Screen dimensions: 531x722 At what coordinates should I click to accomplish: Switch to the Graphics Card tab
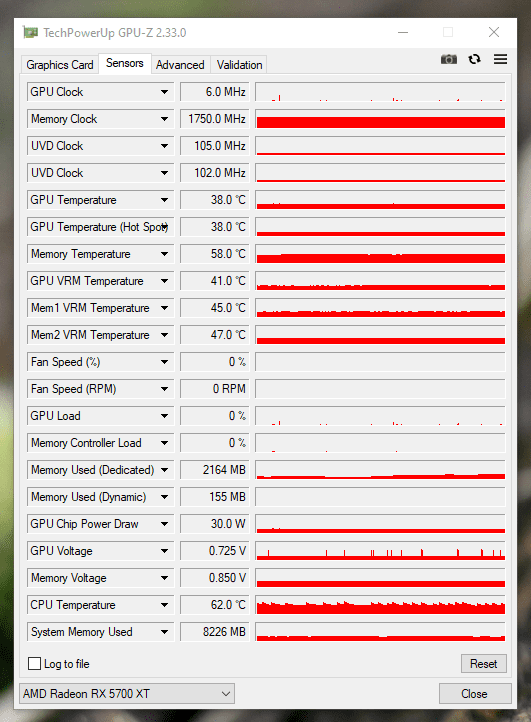(x=59, y=65)
